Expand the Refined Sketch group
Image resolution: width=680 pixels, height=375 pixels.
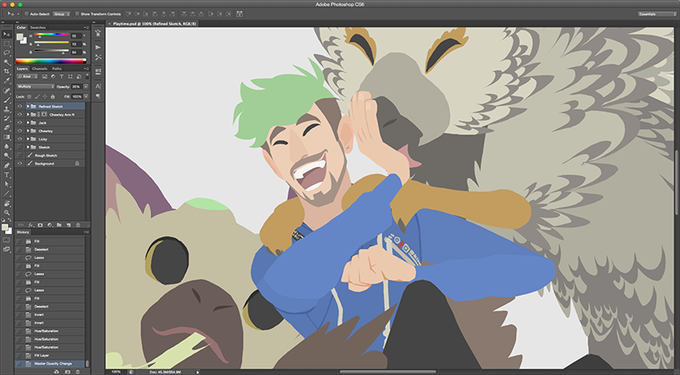[x=28, y=106]
